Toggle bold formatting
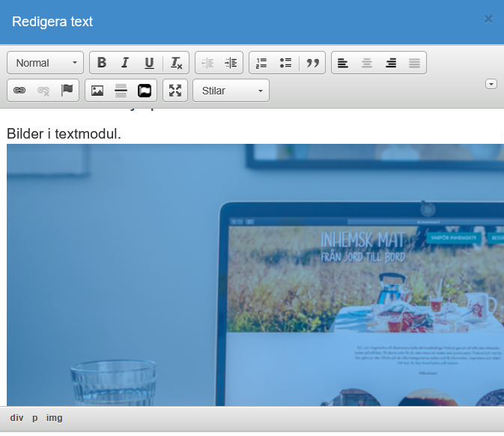Image resolution: width=504 pixels, height=436 pixels. click(102, 63)
